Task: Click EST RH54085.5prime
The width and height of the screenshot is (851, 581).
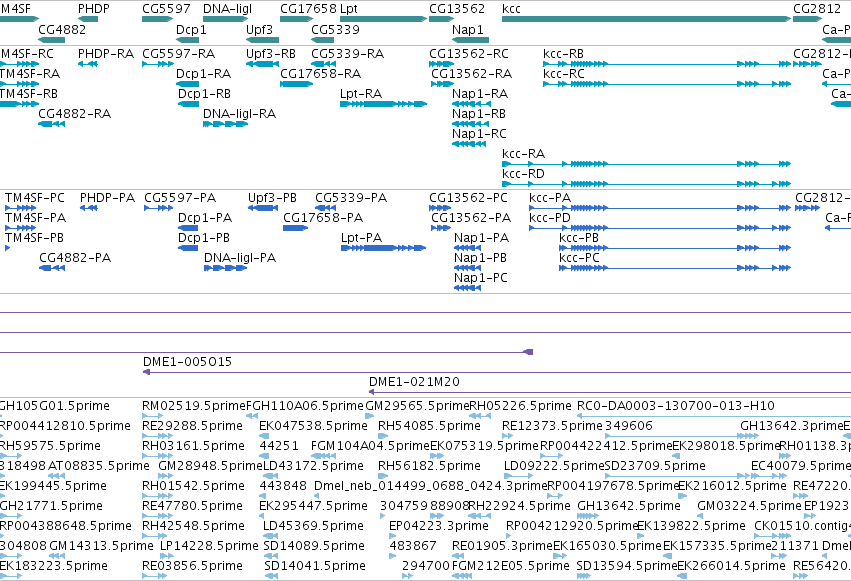Action: coord(383,436)
